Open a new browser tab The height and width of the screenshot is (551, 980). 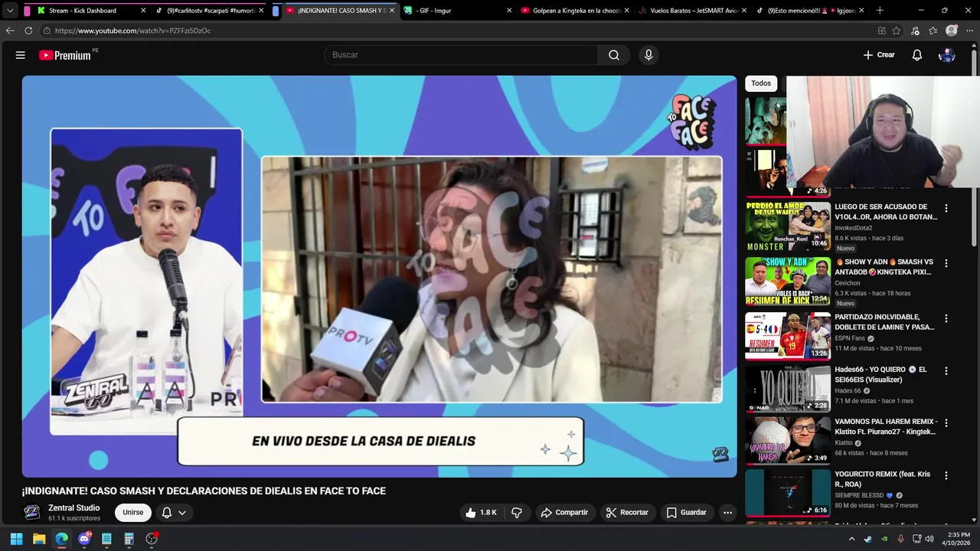tap(880, 11)
